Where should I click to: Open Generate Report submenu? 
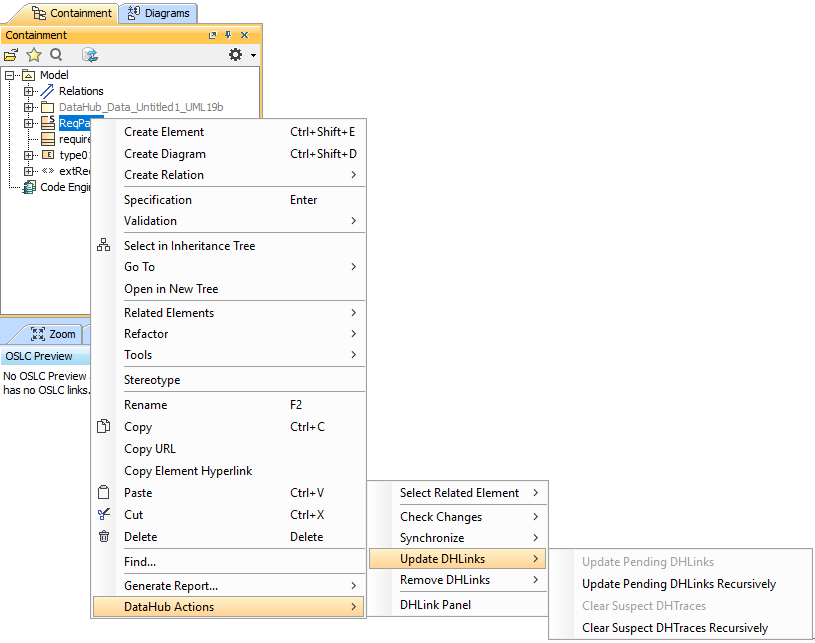click(229, 586)
